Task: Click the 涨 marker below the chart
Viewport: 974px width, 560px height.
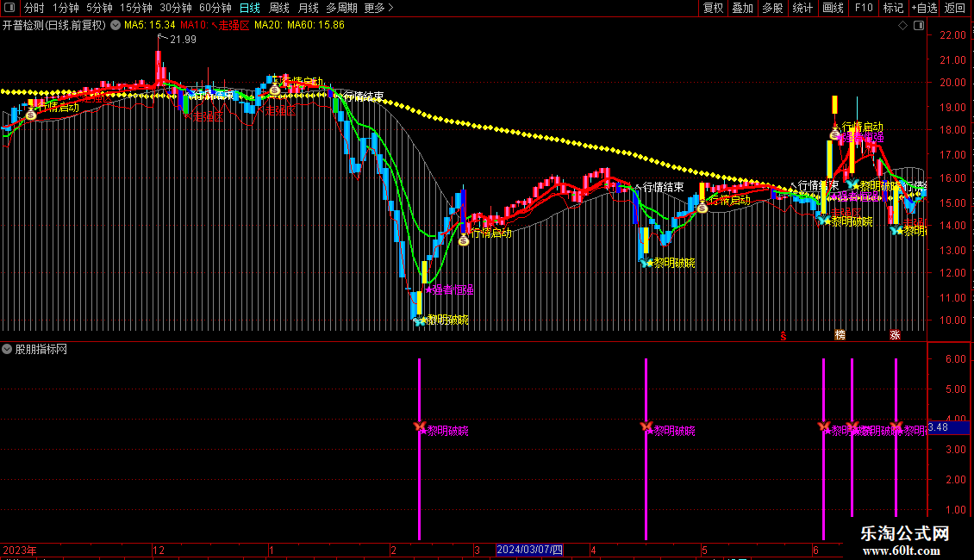Action: pos(895,335)
